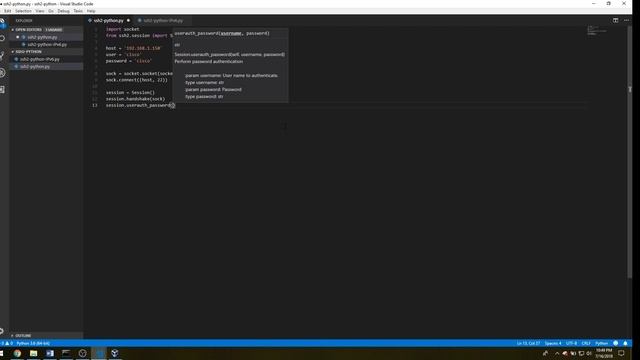640x360 pixels.
Task: Click the volume icon in the system tray
Action: (589, 353)
